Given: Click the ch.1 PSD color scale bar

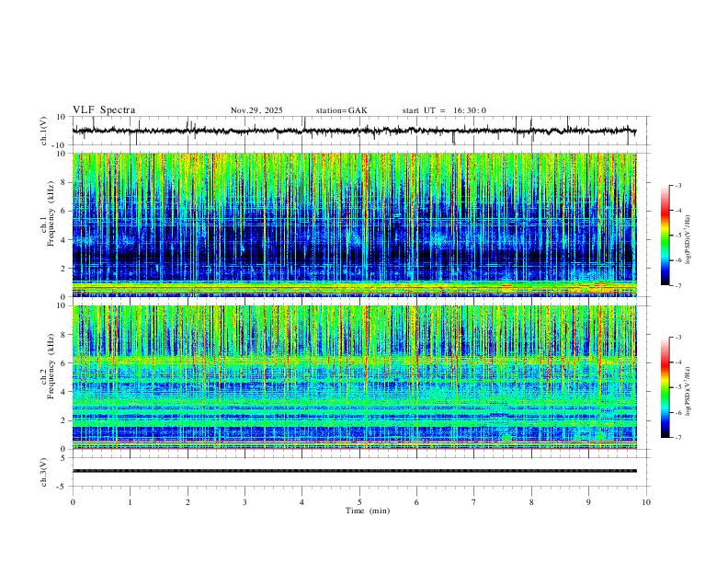Looking at the screenshot, I should point(665,236).
